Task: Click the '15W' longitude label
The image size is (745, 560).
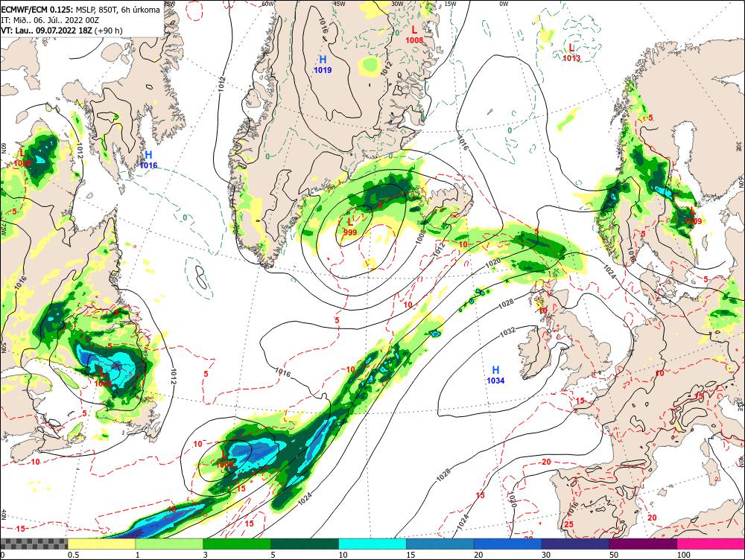Action: point(450,4)
